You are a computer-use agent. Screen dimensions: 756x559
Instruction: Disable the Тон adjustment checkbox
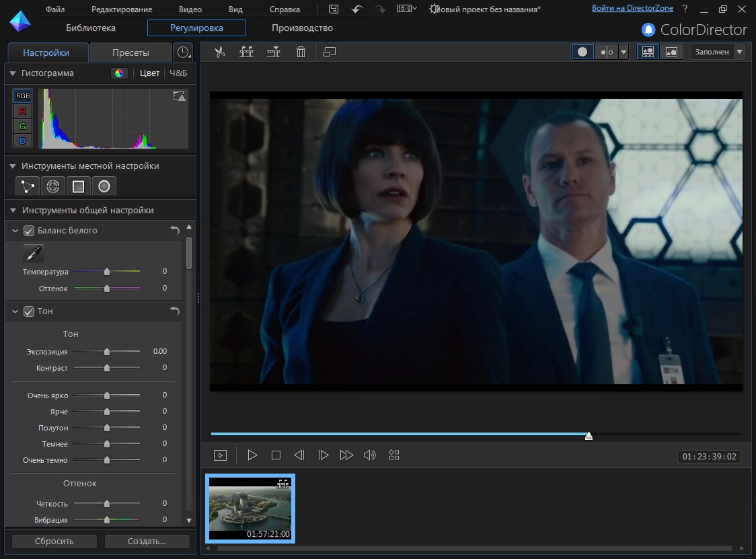[x=29, y=311]
